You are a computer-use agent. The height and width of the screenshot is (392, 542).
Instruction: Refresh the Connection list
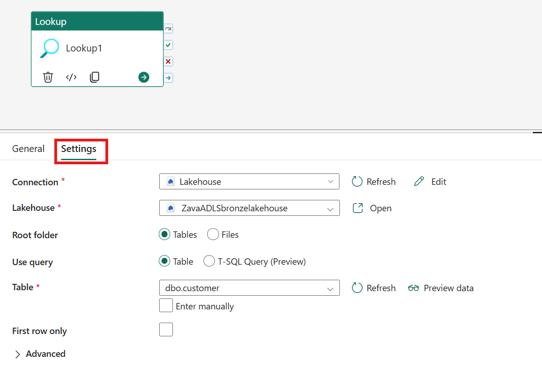tap(373, 181)
